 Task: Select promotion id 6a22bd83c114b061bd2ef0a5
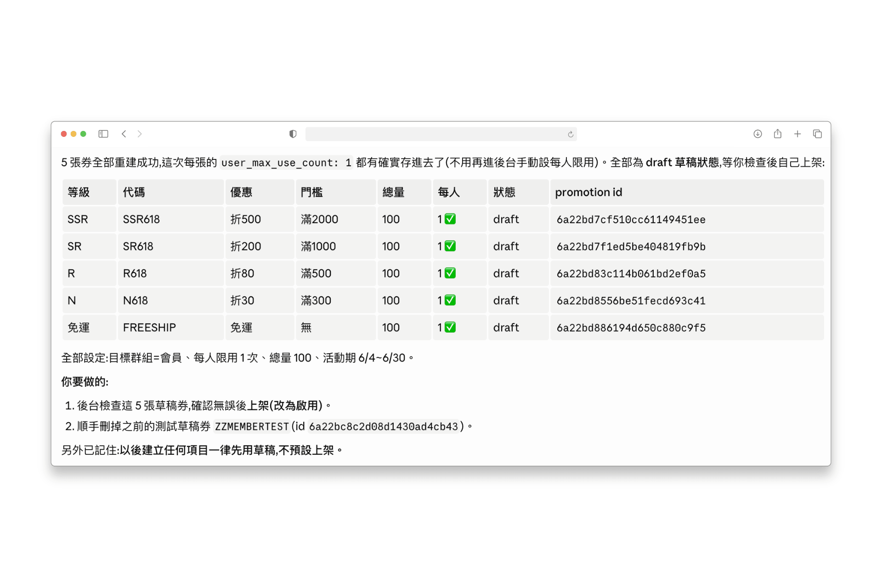click(631, 274)
